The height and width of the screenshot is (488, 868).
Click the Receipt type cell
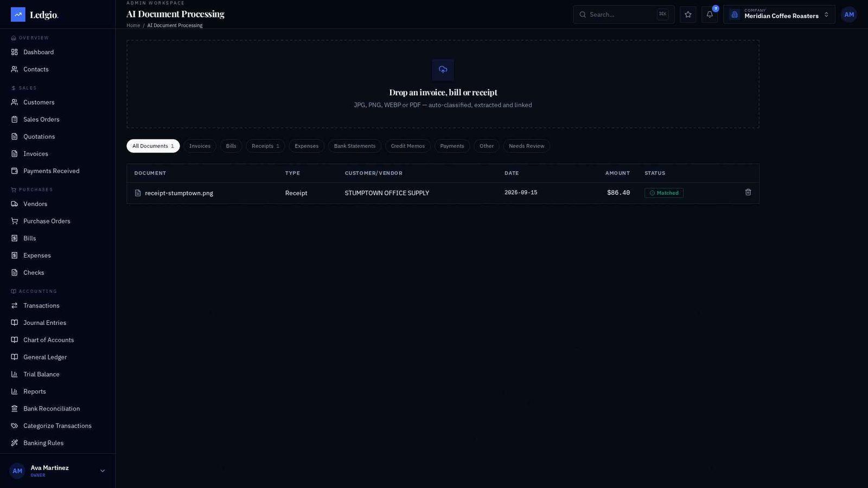(296, 193)
